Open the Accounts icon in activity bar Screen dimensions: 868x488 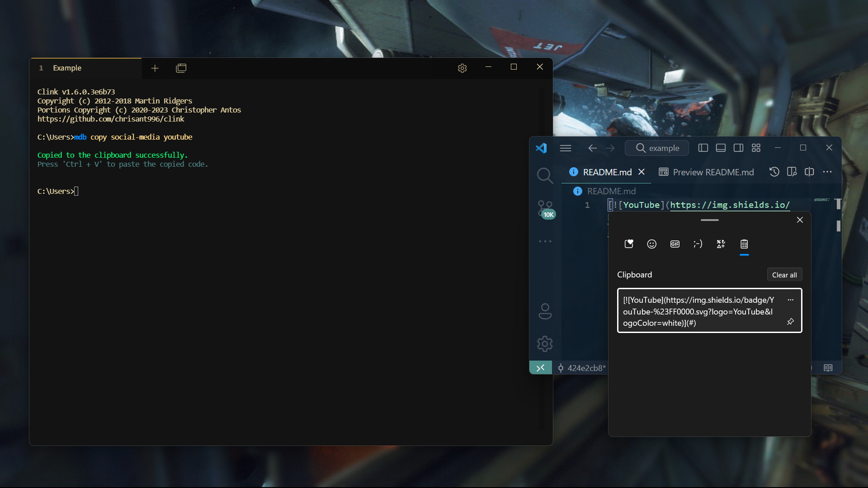(x=545, y=311)
